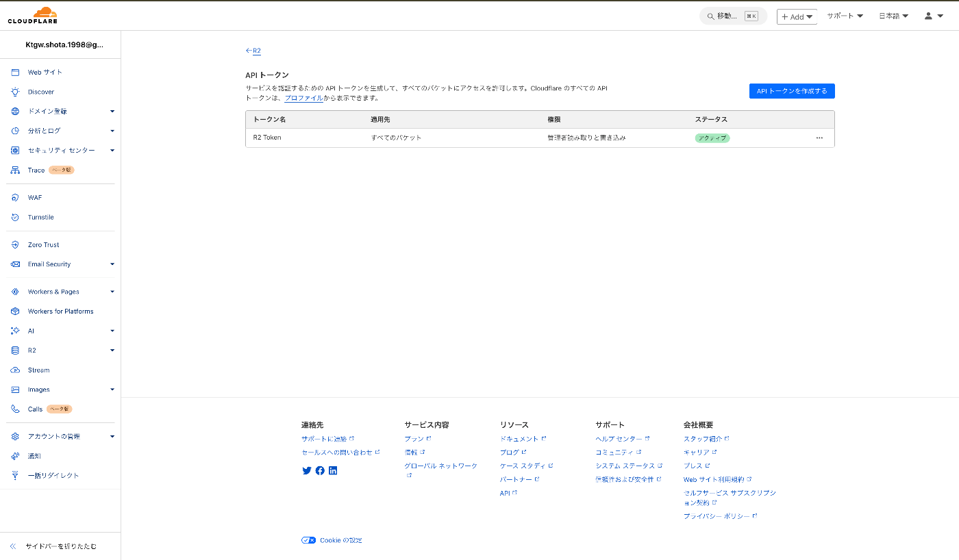Viewport: 959px width, 560px height.
Task: Click the Workers & Pages icon
Action: [x=15, y=292]
